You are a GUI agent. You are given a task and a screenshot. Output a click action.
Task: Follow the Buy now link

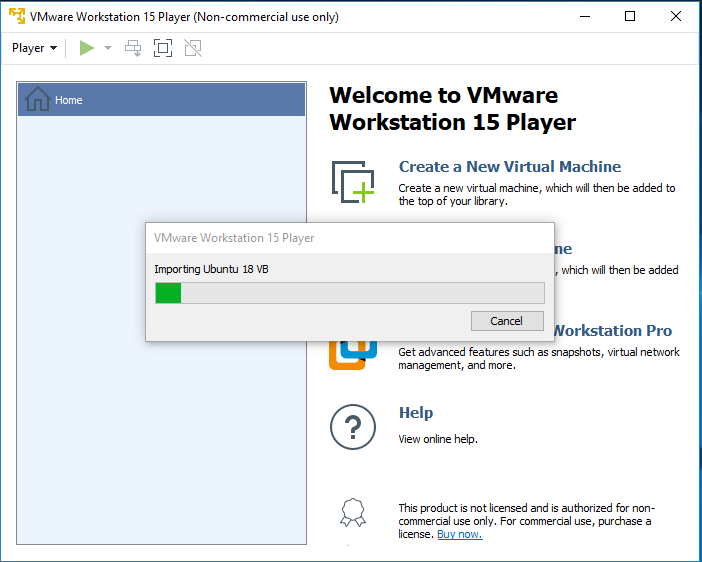[x=460, y=534]
